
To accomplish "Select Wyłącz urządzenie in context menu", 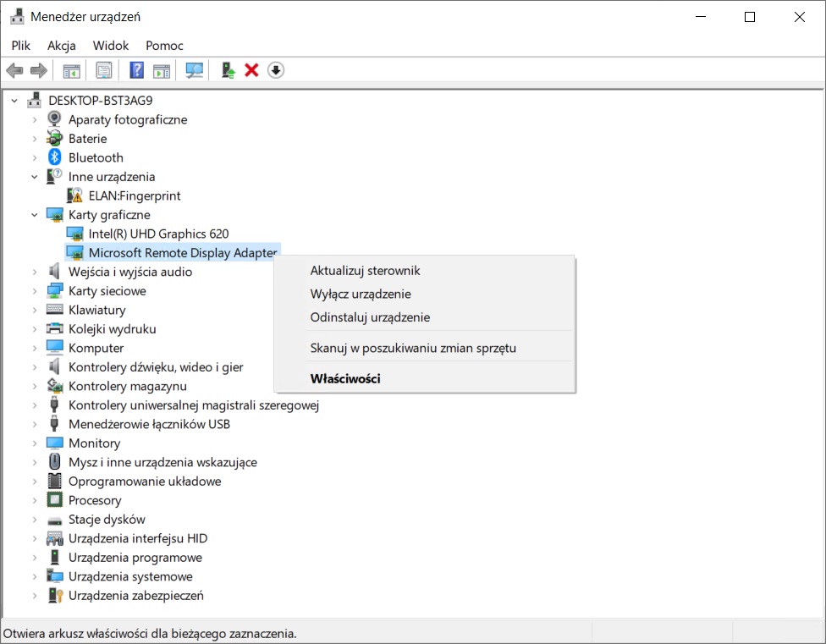I will (361, 294).
